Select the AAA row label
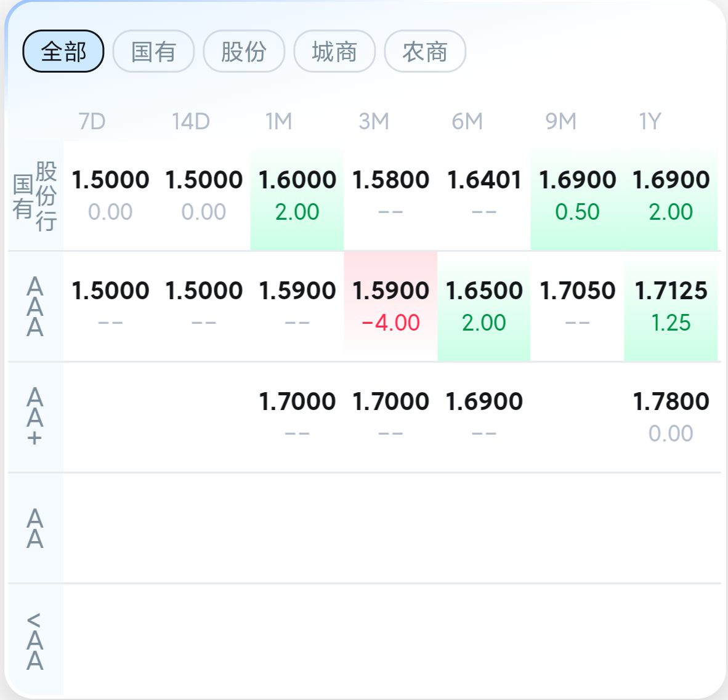The width and height of the screenshot is (728, 700). [x=35, y=307]
